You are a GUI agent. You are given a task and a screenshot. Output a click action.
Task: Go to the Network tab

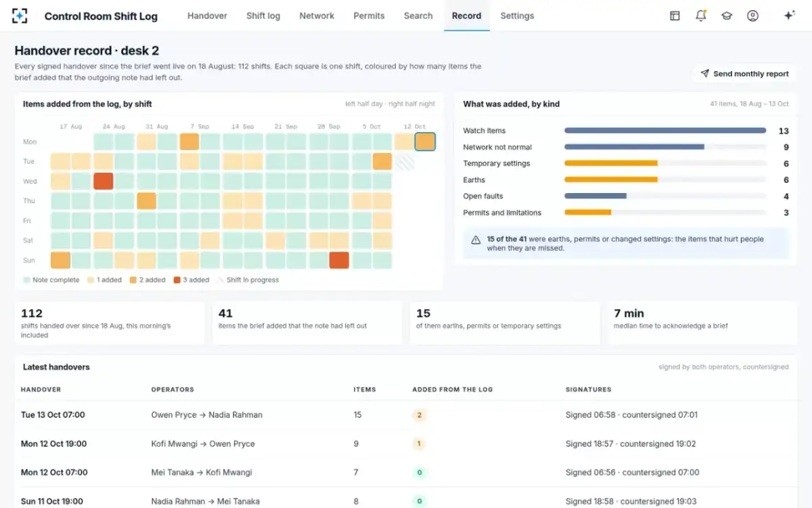click(x=317, y=16)
